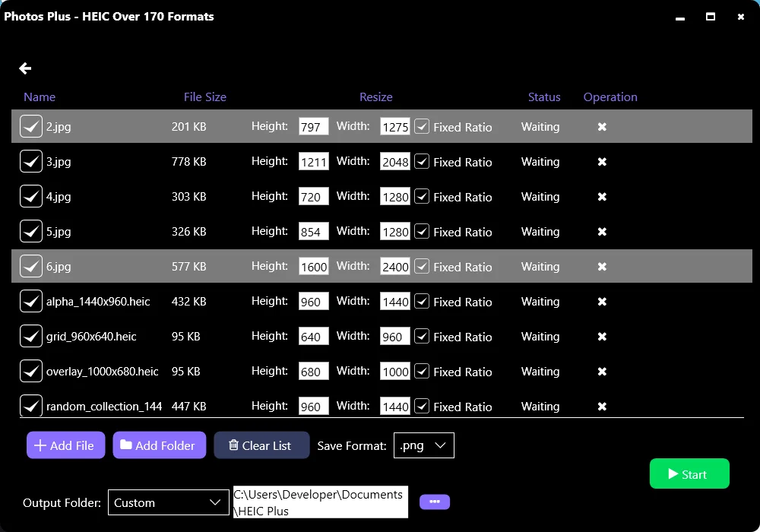The image size is (760, 532).
Task: Start the conversion with the green Start button
Action: click(x=689, y=473)
